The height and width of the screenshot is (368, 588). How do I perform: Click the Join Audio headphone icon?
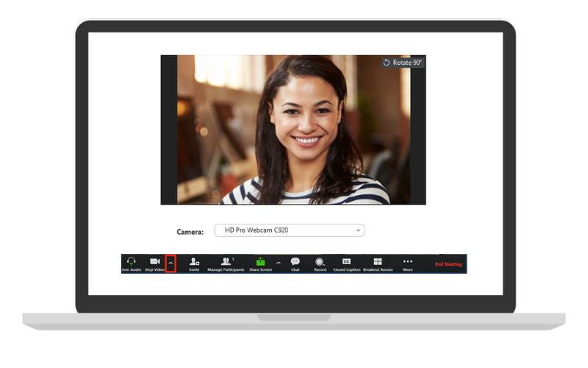(131, 262)
